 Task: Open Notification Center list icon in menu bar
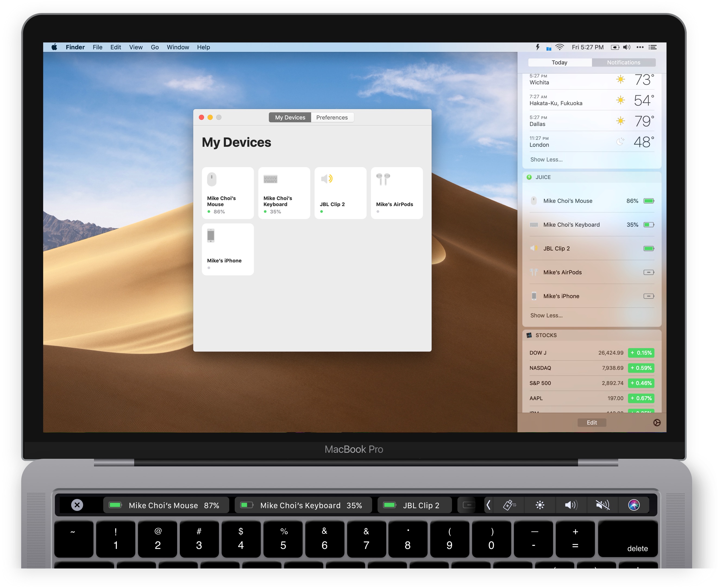coord(652,47)
